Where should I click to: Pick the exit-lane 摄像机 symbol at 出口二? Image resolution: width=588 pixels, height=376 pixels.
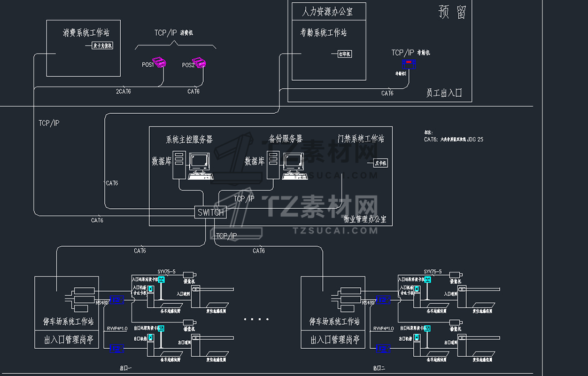point(456,323)
